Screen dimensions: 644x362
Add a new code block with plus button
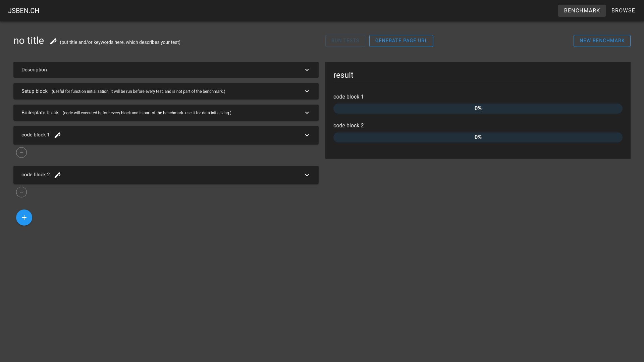[24, 218]
